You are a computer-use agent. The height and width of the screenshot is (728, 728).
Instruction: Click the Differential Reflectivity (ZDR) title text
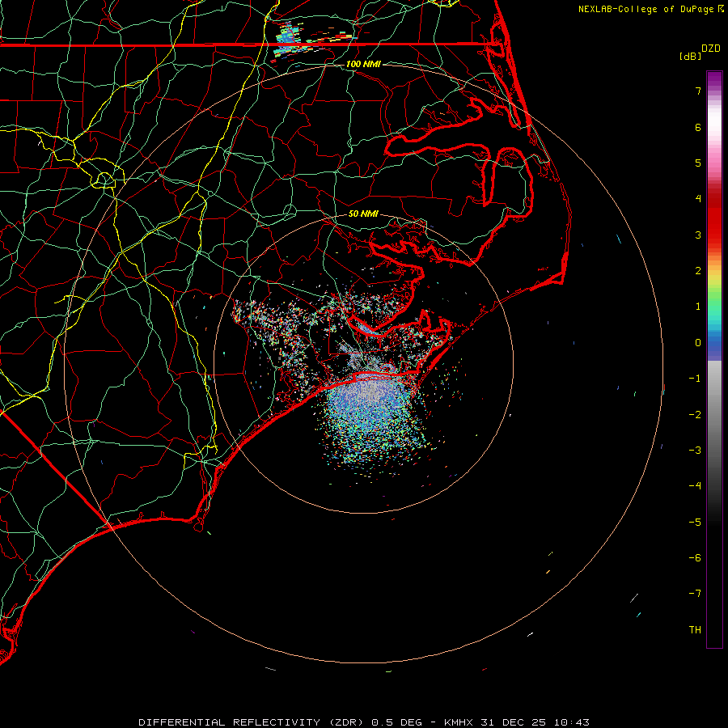252,722
